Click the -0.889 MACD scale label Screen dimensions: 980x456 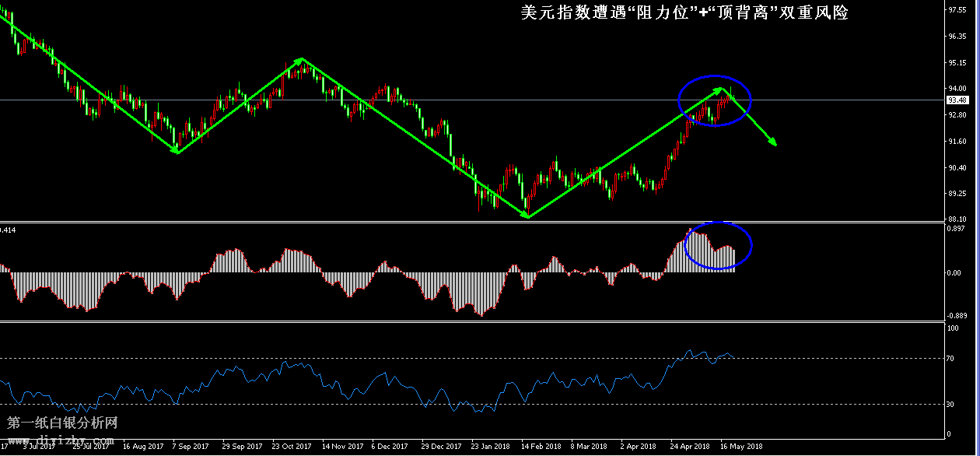click(x=955, y=315)
